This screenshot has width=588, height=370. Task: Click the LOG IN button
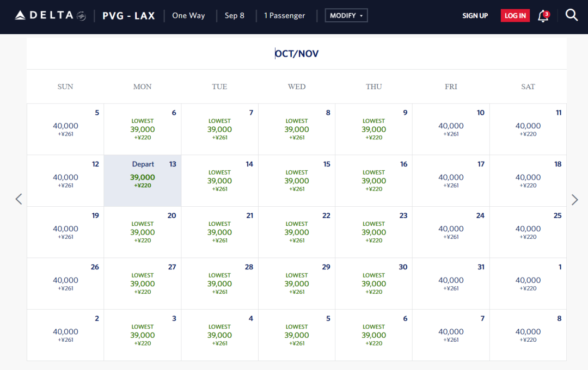[x=514, y=16]
